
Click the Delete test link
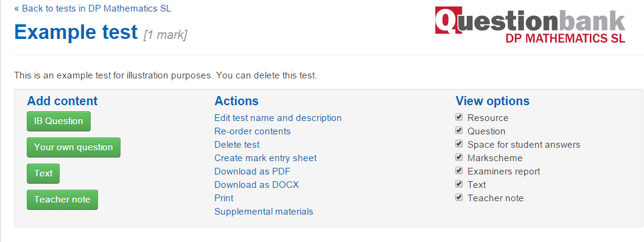(237, 145)
